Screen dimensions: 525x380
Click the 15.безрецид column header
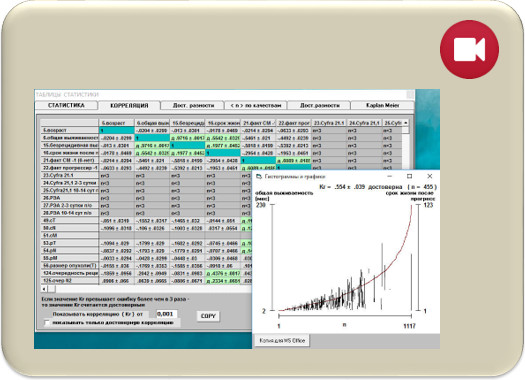tap(188, 123)
